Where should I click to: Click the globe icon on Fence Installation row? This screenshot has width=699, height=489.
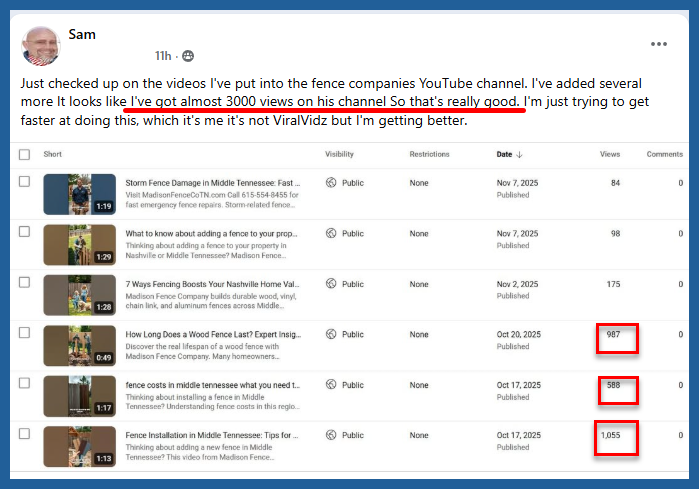[x=331, y=435]
